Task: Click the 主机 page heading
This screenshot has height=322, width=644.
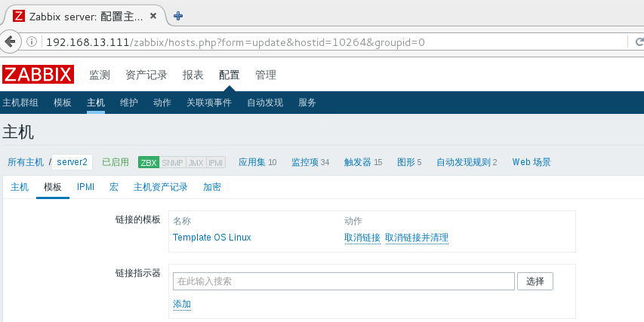Action: pyautogui.click(x=18, y=133)
